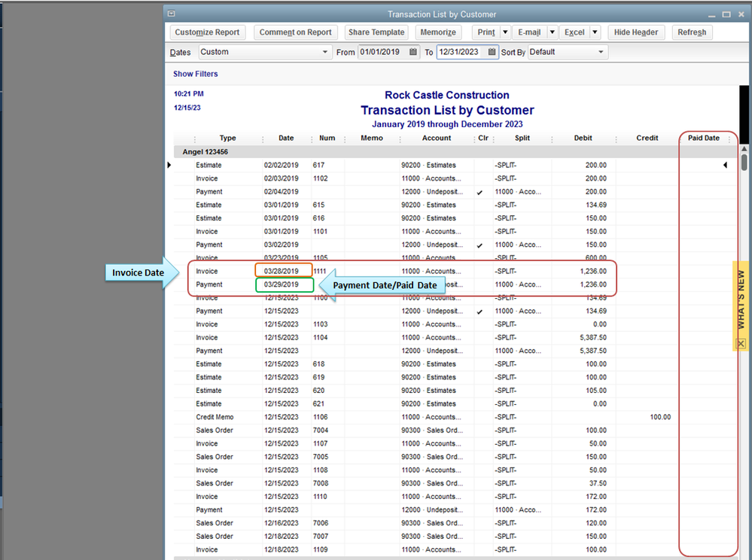
Task: Click the Num column header
Action: pos(327,138)
